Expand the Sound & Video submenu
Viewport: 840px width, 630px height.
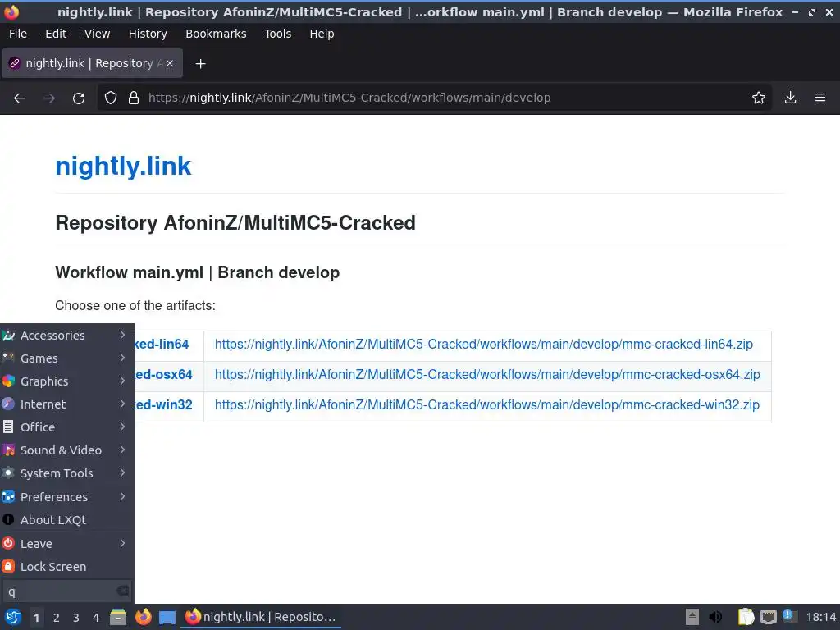(66, 450)
